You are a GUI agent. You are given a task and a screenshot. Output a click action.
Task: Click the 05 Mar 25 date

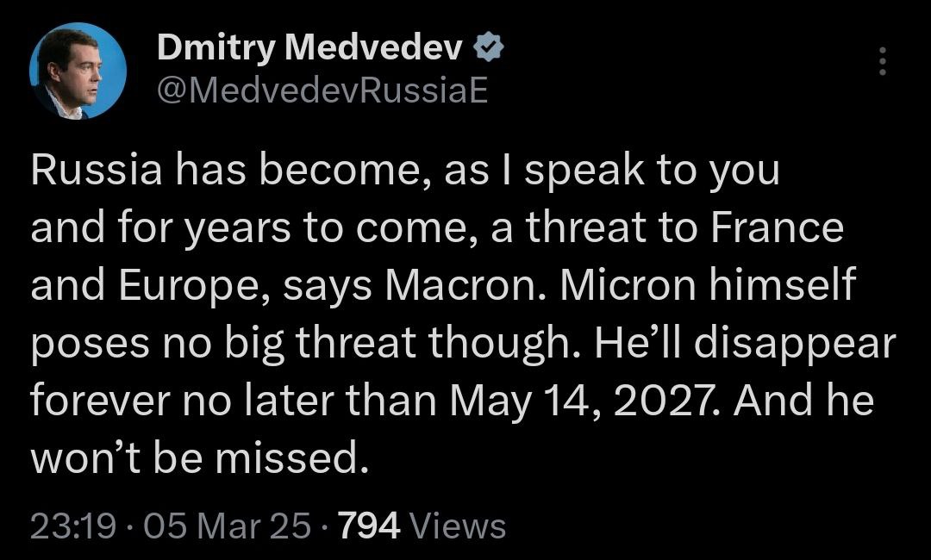pos(227,525)
